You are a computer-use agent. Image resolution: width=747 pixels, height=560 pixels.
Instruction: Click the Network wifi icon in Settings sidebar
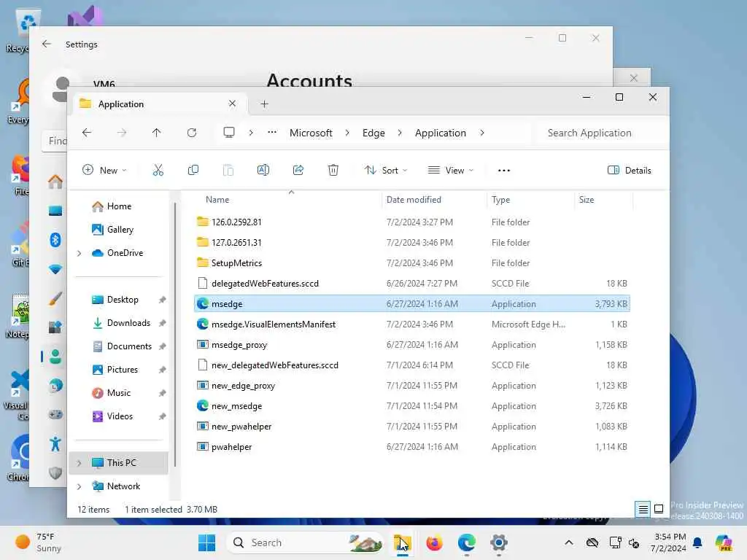click(55, 269)
